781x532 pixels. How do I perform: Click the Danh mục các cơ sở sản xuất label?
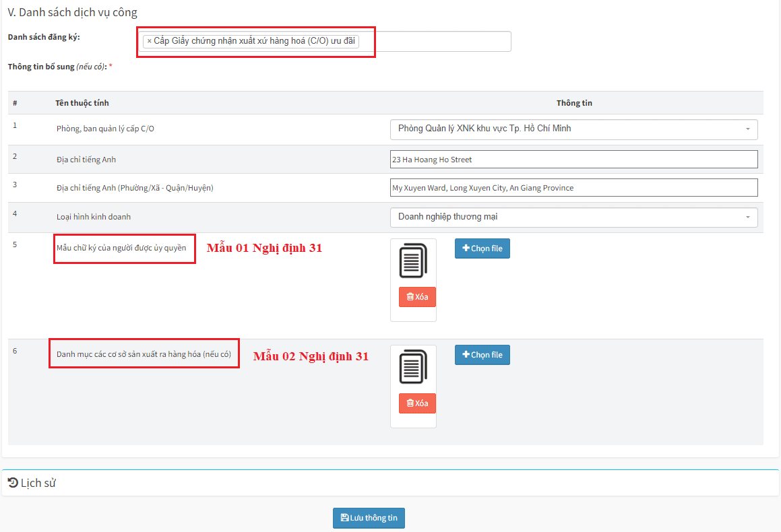[144, 354]
